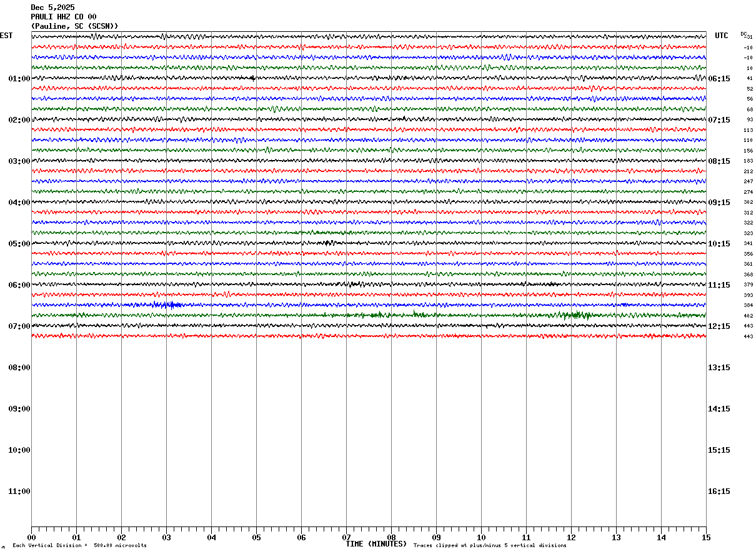Click the '08:00' EST hour label
The image size is (756, 554).
pyautogui.click(x=19, y=368)
